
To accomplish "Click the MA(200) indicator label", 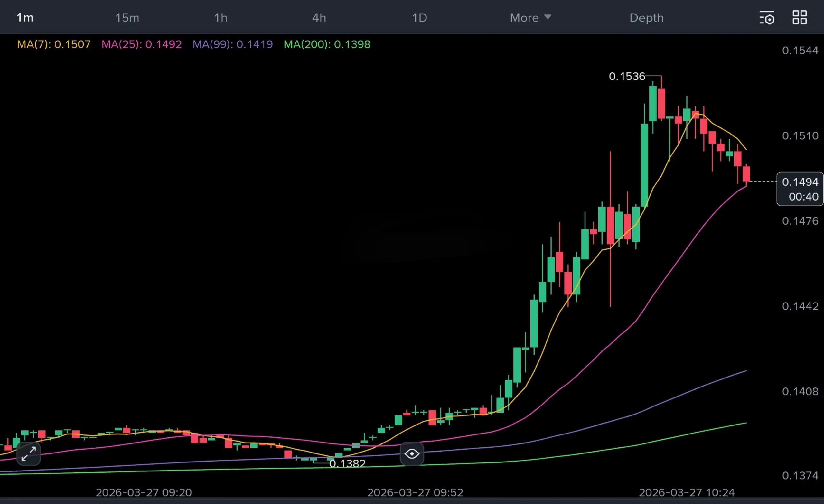I will pyautogui.click(x=327, y=44).
